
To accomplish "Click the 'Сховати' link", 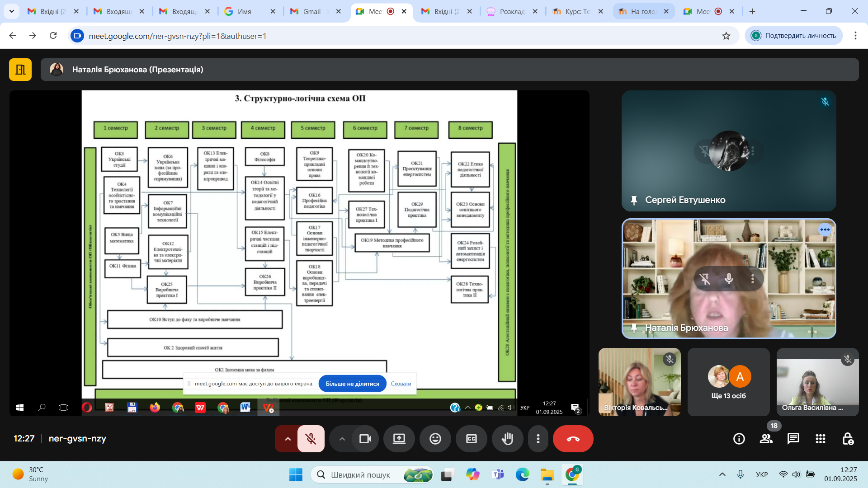I will [401, 384].
